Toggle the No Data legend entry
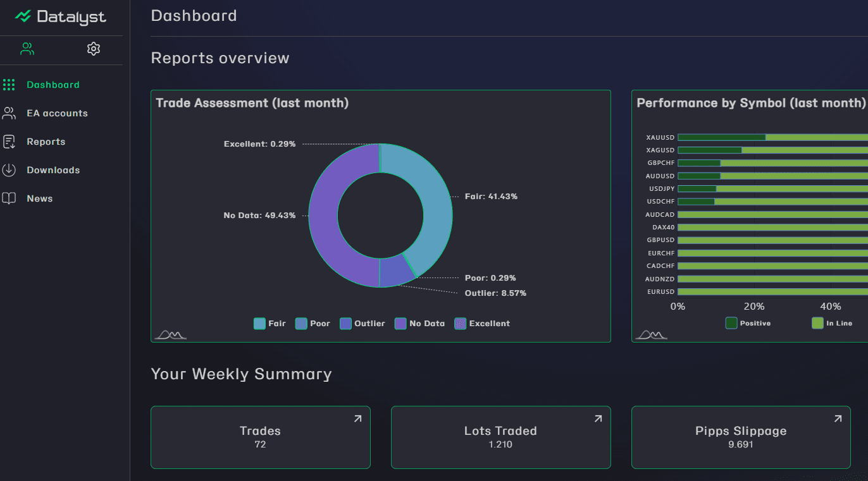 pos(419,324)
